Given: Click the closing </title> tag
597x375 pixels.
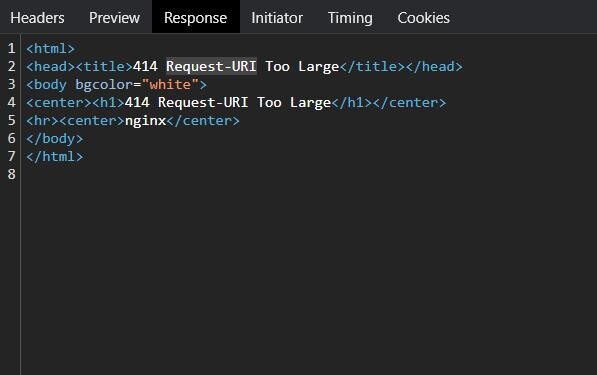Looking at the screenshot, I should pos(372,66).
